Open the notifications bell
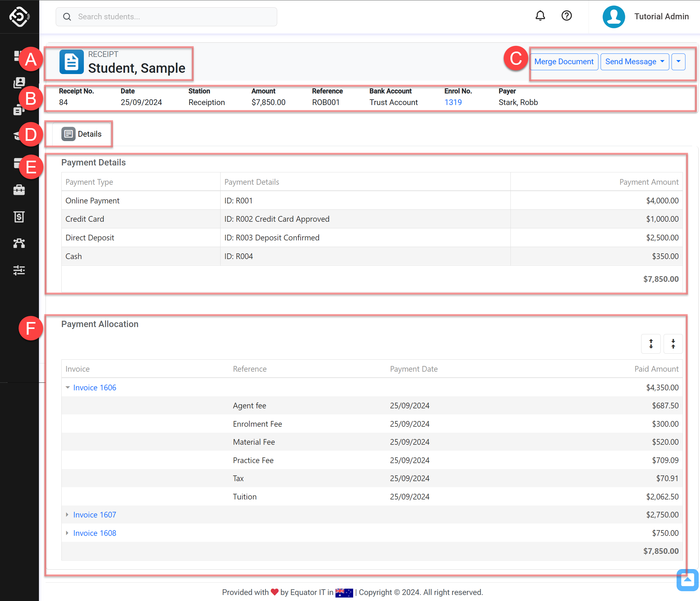This screenshot has width=700, height=601. pyautogui.click(x=540, y=16)
